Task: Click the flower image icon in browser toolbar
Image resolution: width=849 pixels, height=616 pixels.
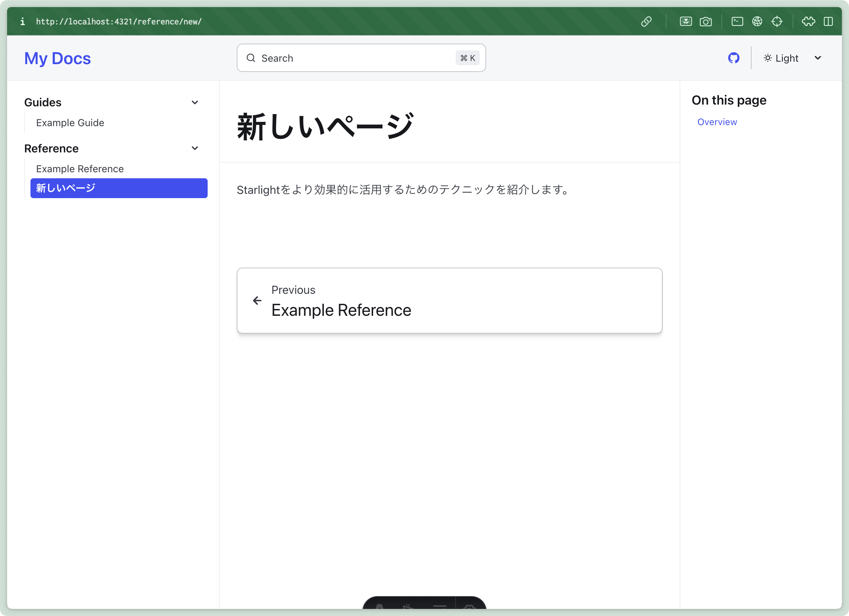Action: pyautogui.click(x=685, y=21)
